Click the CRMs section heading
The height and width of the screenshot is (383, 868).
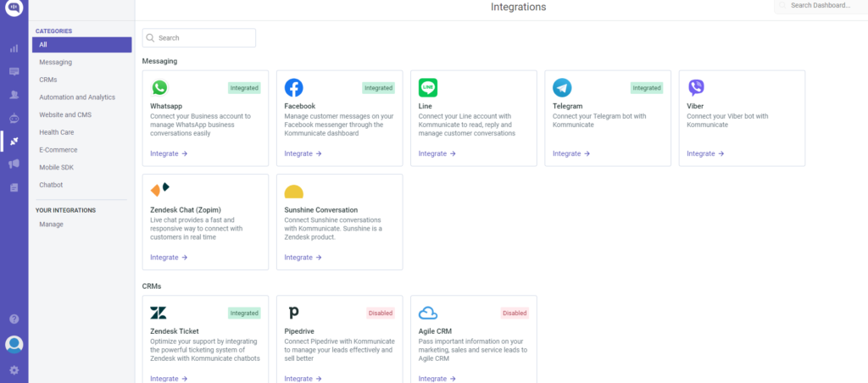152,286
